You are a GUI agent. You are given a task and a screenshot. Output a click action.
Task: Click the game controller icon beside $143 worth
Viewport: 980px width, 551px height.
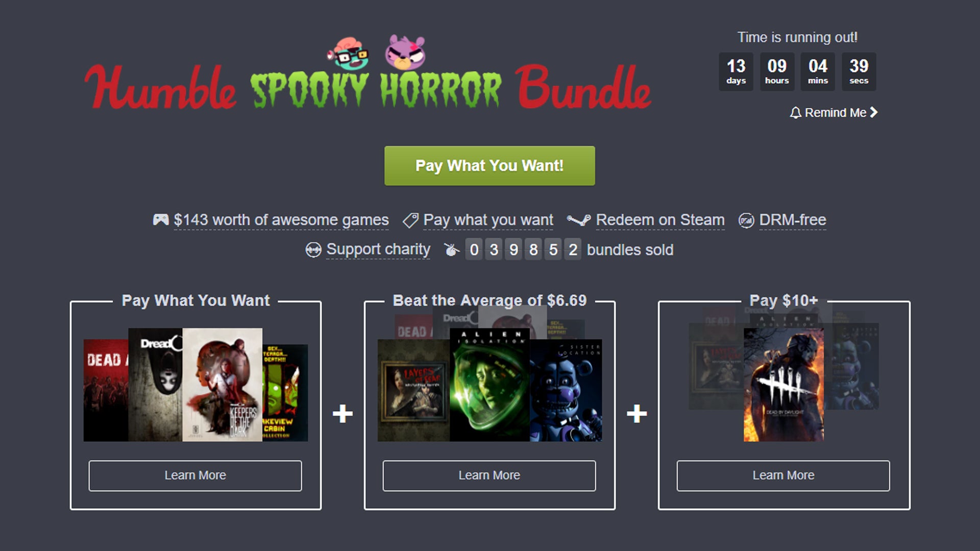tap(161, 220)
